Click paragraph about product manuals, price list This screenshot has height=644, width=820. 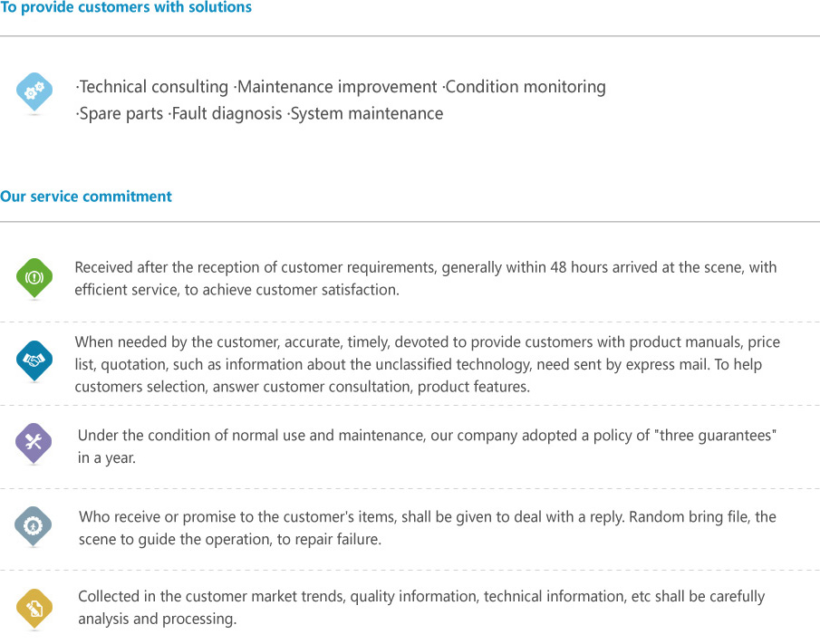click(x=428, y=364)
